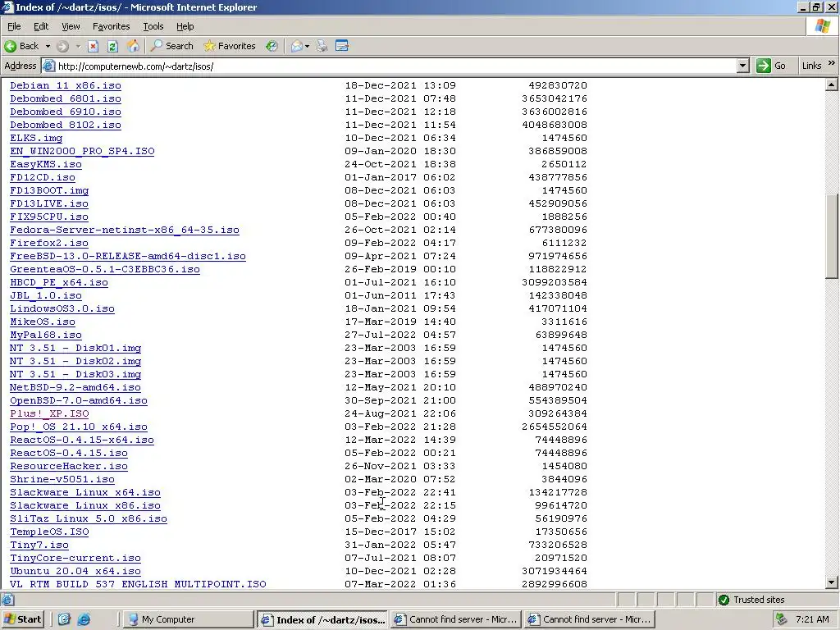Viewport: 840px width, 630px height.
Task: Click the scrollbar down arrow
Action: coord(831,582)
